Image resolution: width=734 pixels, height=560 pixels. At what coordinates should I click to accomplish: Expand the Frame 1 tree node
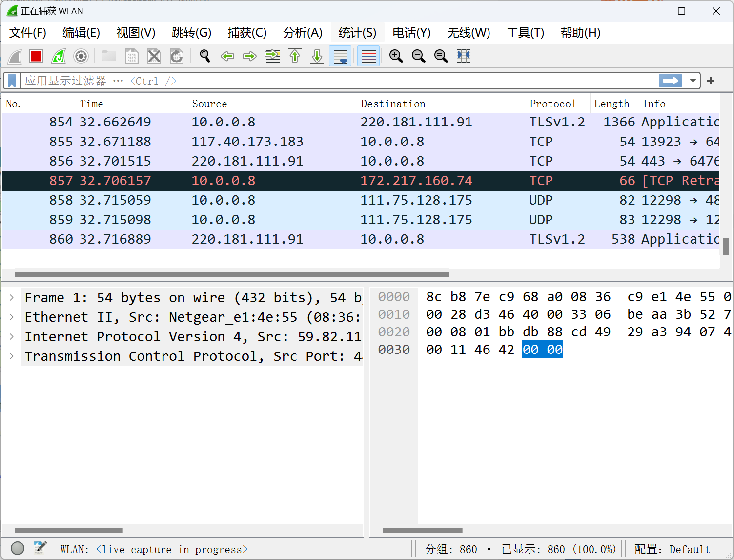point(12,297)
